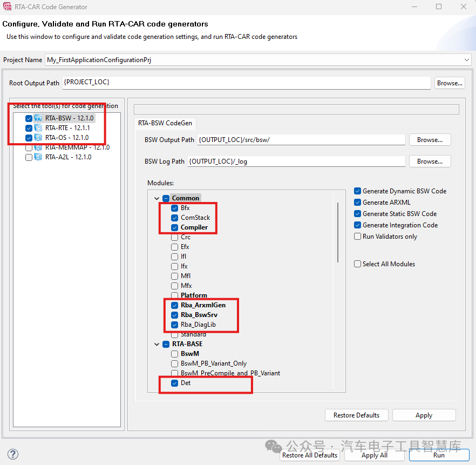Screen dimensions: 476x465
Task: Enable Select All Modules checkbox
Action: (x=358, y=264)
